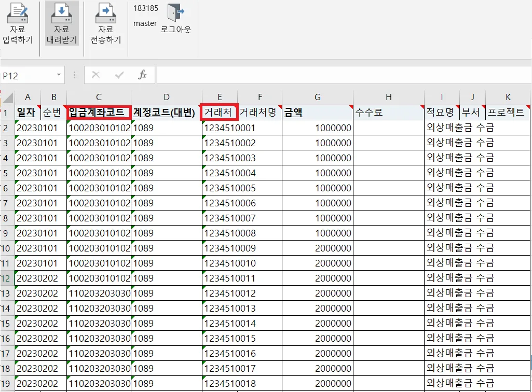Viewport: 532px width, 392px height.
Task: Select the column G header
Action: [318, 97]
